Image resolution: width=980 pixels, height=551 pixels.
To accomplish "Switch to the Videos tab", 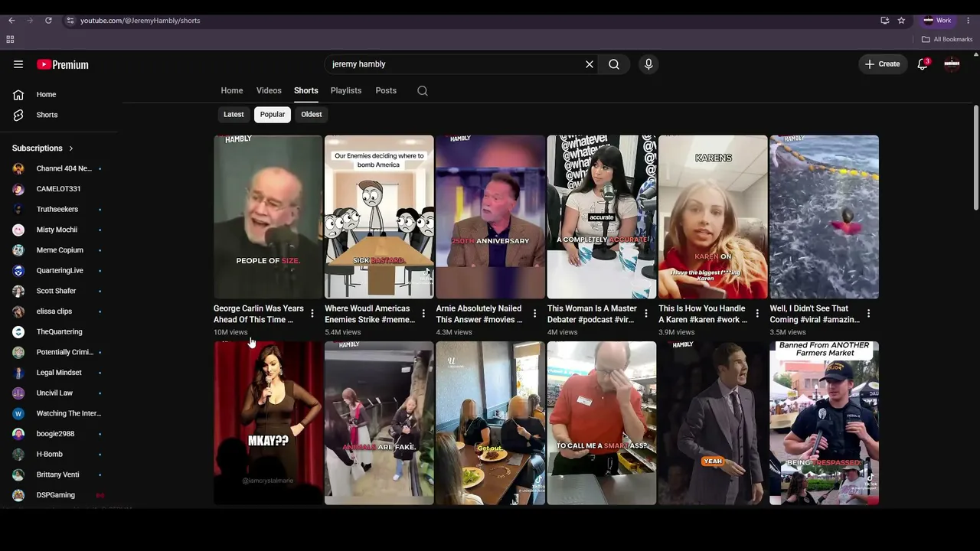I will 269,90.
